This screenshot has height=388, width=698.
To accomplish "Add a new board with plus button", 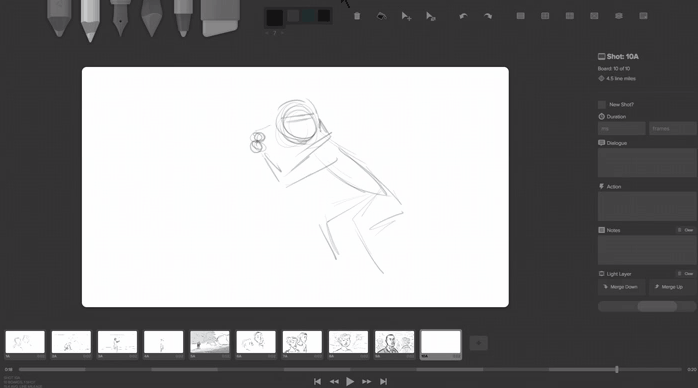I will tap(479, 343).
